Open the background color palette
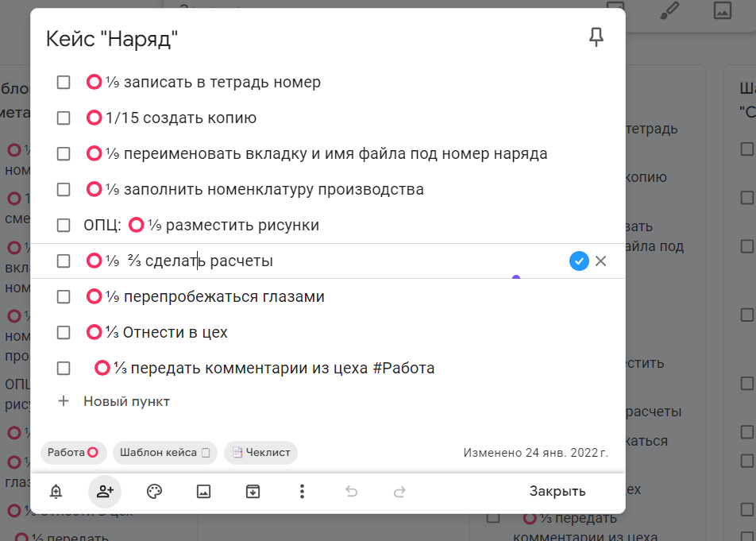 click(154, 492)
